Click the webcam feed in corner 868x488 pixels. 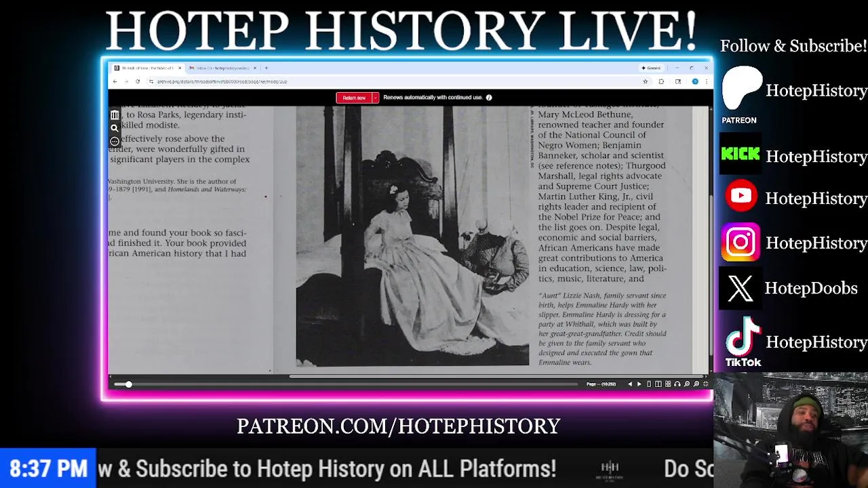pyautogui.click(x=791, y=430)
